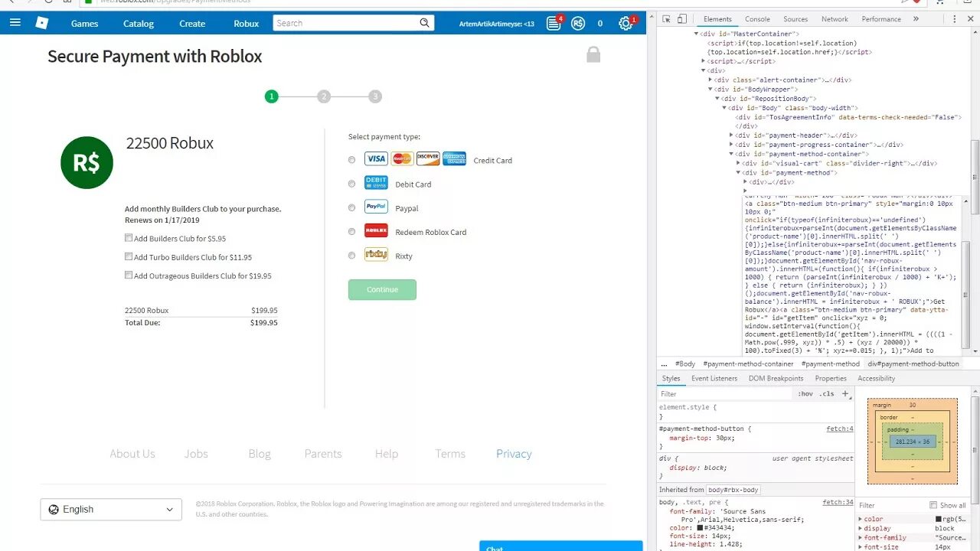This screenshot has height=551, width=980.
Task: Open the English language dropdown
Action: (111, 510)
